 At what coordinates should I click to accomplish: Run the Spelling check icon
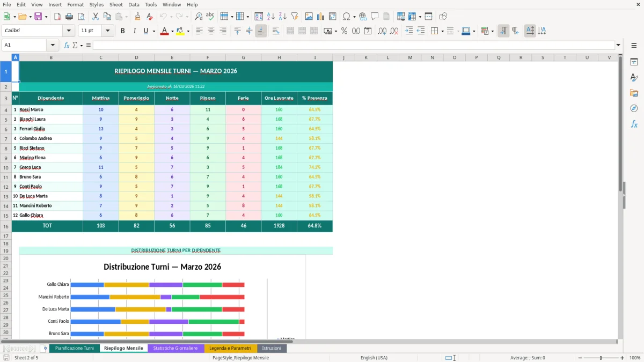[x=210, y=17]
